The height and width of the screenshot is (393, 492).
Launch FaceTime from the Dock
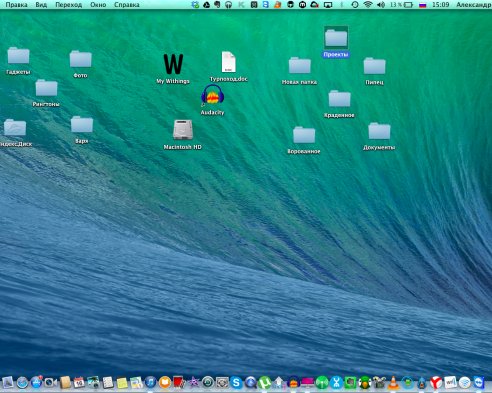pyautogui.click(x=51, y=382)
